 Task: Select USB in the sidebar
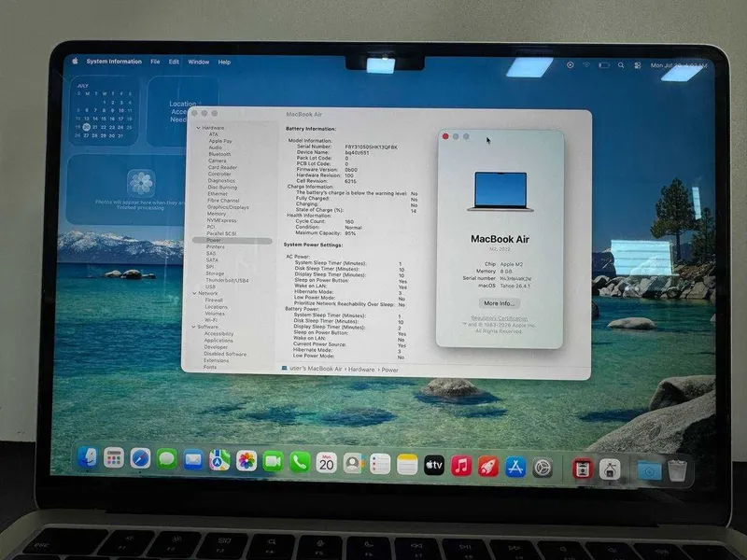210,287
